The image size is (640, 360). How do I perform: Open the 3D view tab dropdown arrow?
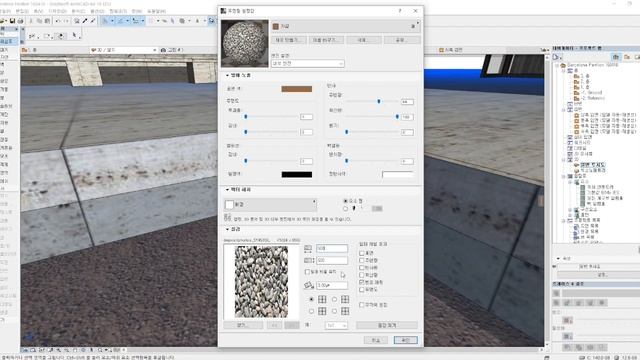coord(155,50)
